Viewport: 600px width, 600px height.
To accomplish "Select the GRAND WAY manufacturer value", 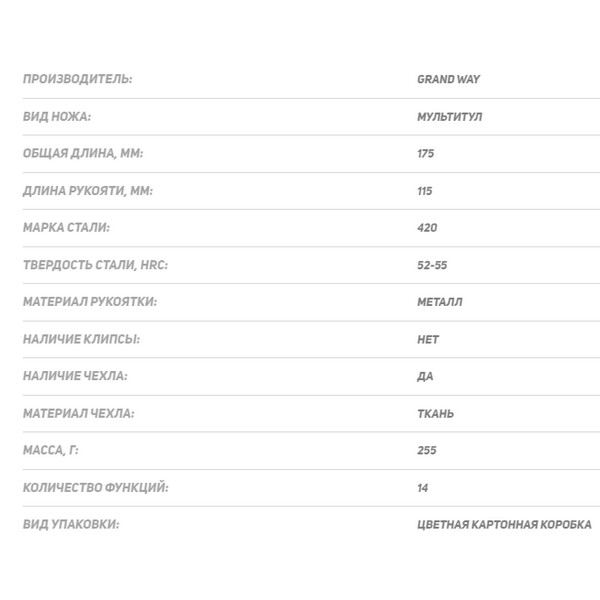I will [448, 79].
